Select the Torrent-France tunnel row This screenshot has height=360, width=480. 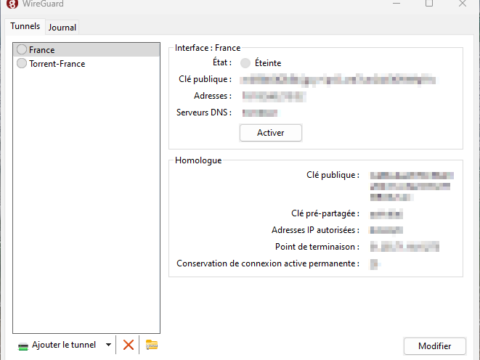(x=86, y=63)
